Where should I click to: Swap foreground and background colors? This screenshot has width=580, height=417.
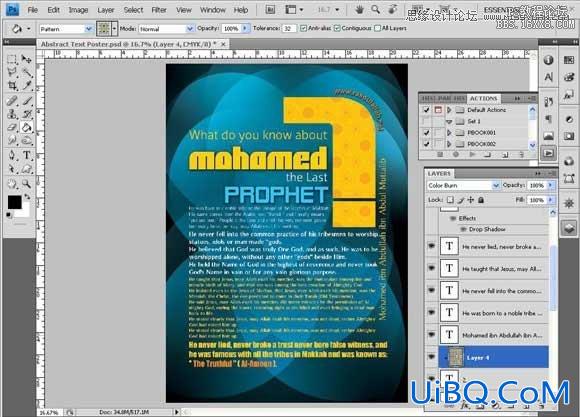coord(27,196)
